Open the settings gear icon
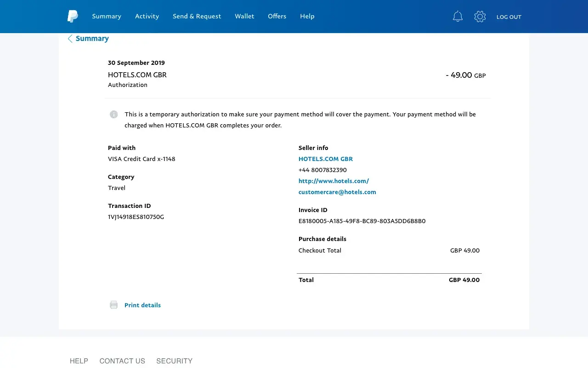The image size is (588, 368). tap(480, 17)
